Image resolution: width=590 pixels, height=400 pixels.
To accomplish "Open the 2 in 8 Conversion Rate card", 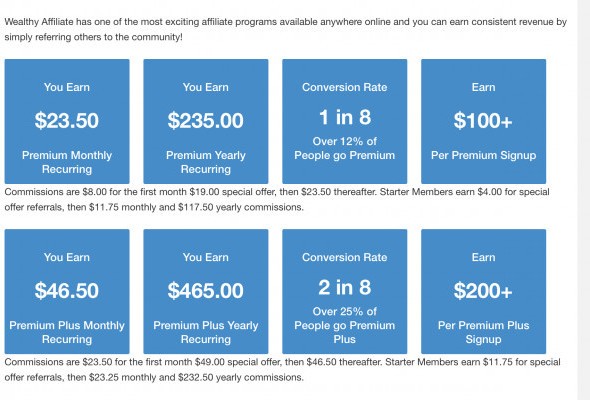I will coord(345,291).
